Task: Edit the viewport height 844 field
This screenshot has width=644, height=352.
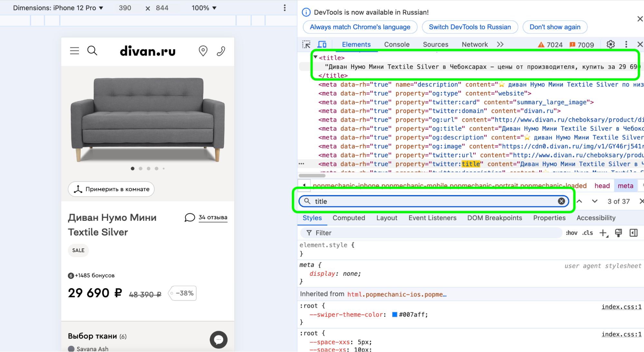Action: (x=162, y=8)
